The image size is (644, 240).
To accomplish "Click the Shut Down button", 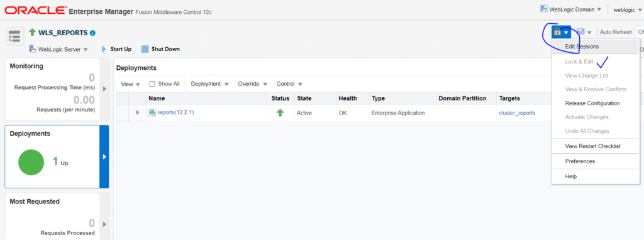I will point(160,49).
